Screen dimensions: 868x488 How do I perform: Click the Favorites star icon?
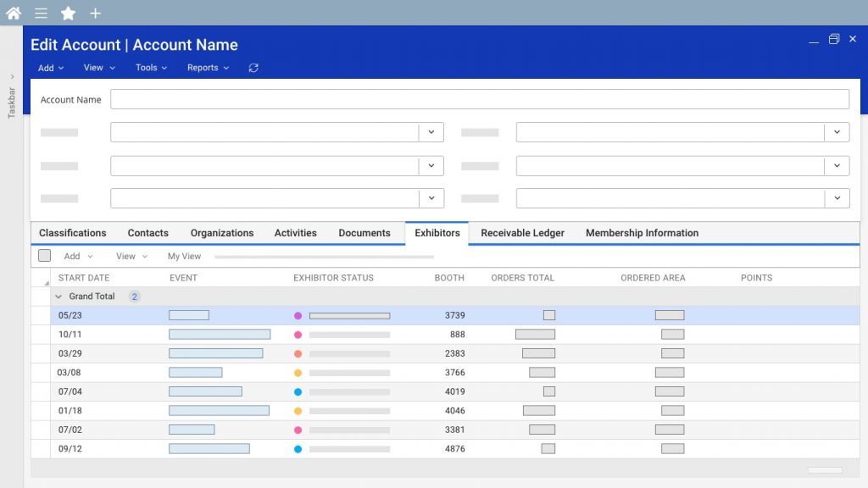coord(68,13)
